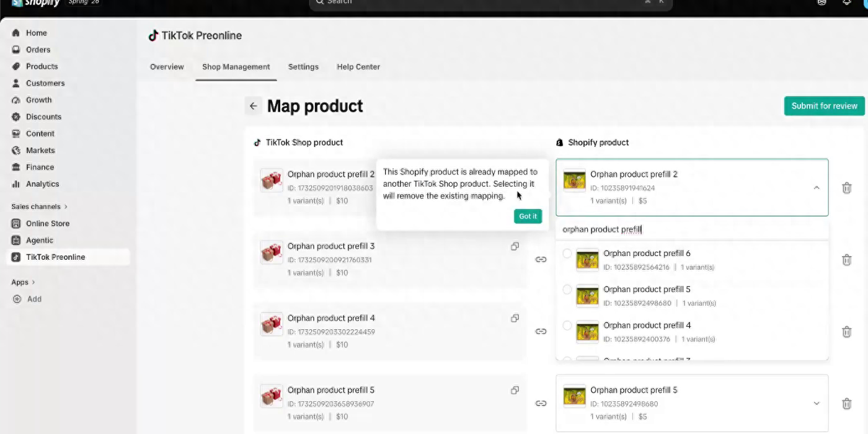Remove the prefill 4 mapping with its trash icon
The image size is (868, 434).
846,332
